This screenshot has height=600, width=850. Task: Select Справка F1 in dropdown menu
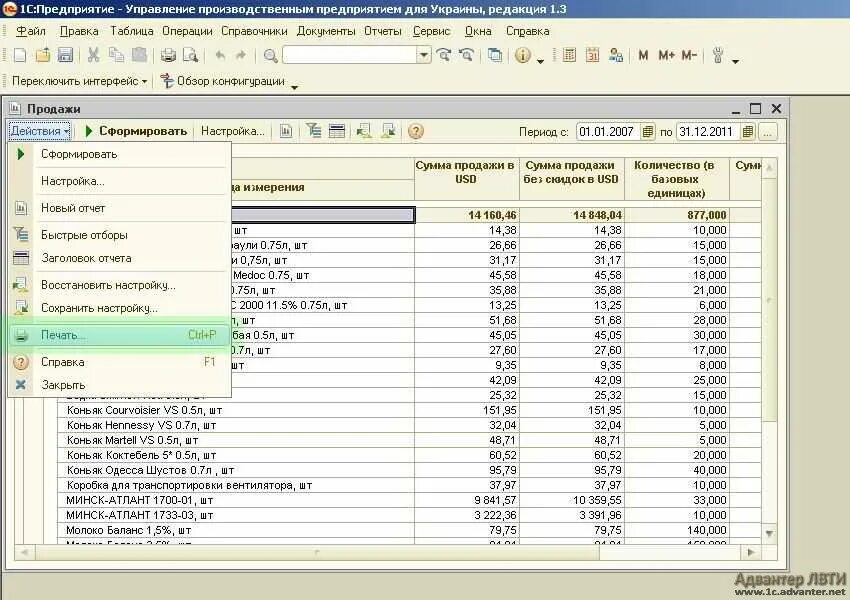(x=119, y=362)
